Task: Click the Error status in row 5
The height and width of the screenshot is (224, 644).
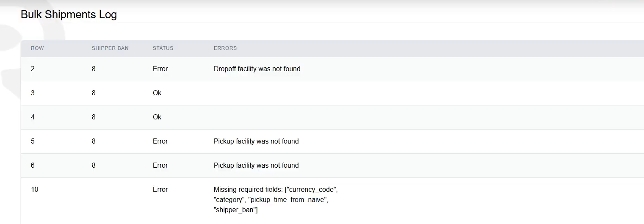Action: click(160, 141)
